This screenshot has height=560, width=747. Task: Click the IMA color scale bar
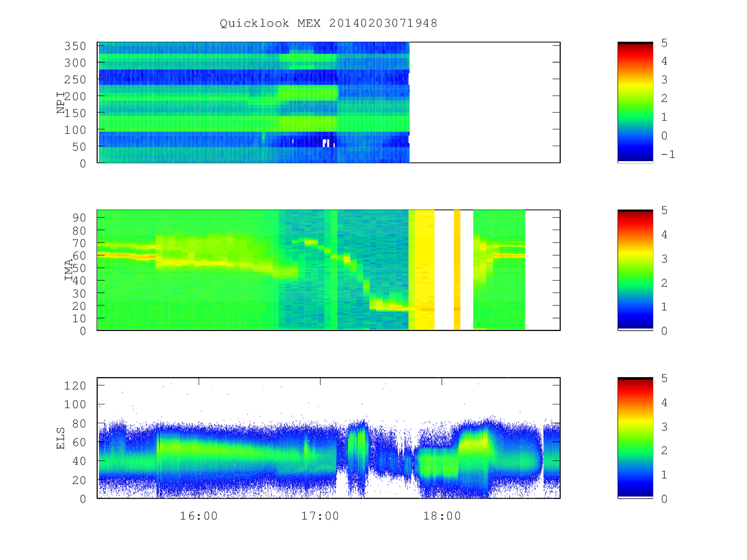(635, 270)
